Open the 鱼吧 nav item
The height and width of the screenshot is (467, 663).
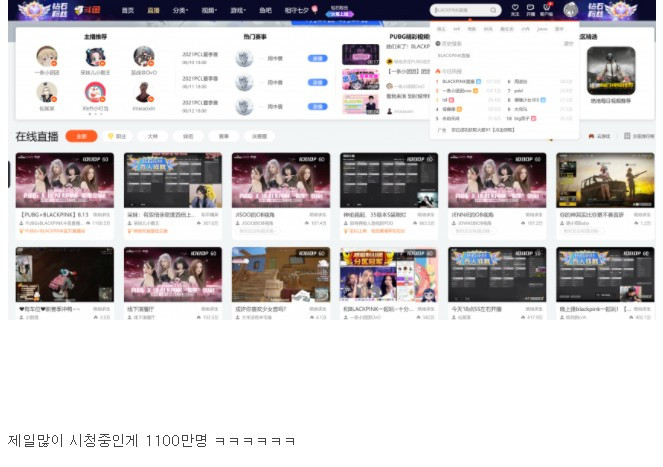265,10
